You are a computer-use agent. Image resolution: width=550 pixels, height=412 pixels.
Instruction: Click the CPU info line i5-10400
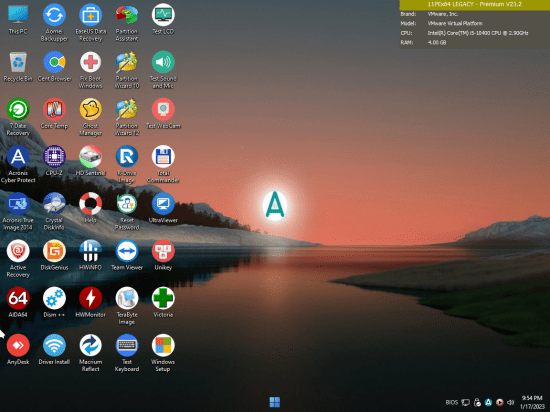[x=464, y=33]
